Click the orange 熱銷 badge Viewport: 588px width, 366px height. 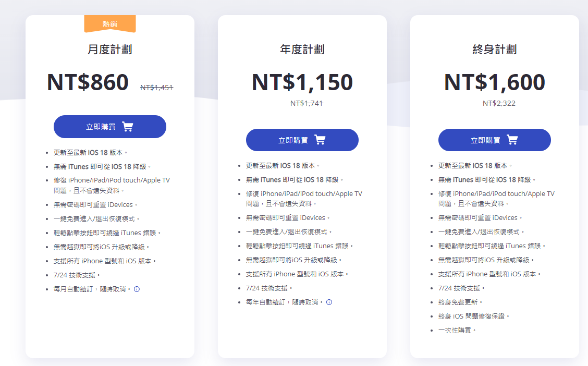point(110,24)
